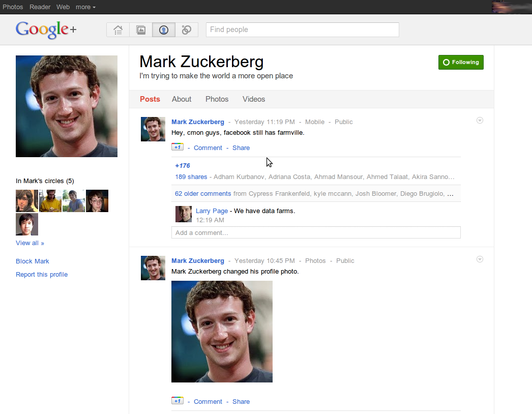Click 'Mobile' label on farmville post
Screen dimensions: 532x414
click(314, 122)
